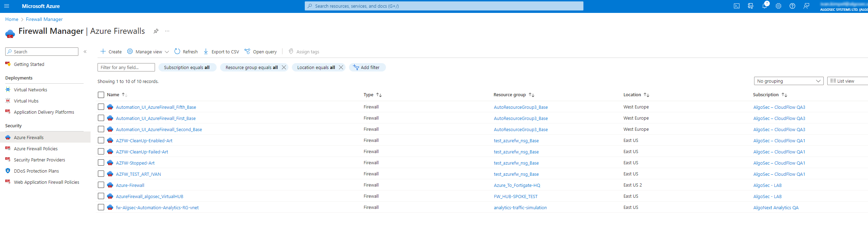Open portal settings gear in top bar
The width and height of the screenshot is (868, 227).
click(778, 6)
